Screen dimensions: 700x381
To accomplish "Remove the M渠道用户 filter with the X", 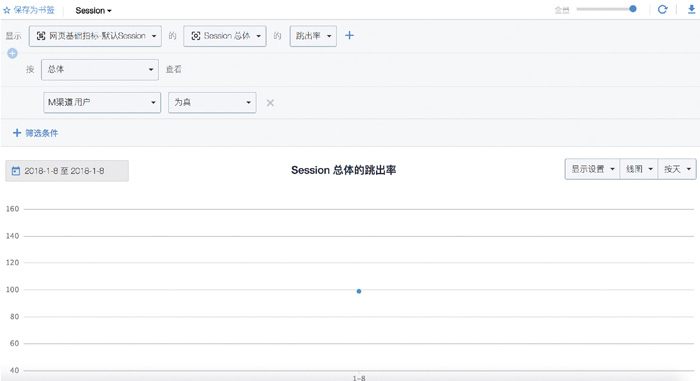I will [270, 103].
